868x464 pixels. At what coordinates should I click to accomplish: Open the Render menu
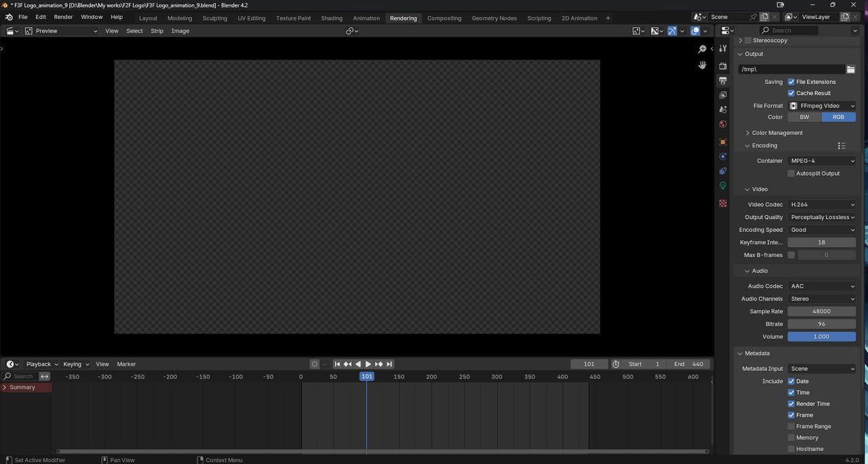click(x=63, y=17)
